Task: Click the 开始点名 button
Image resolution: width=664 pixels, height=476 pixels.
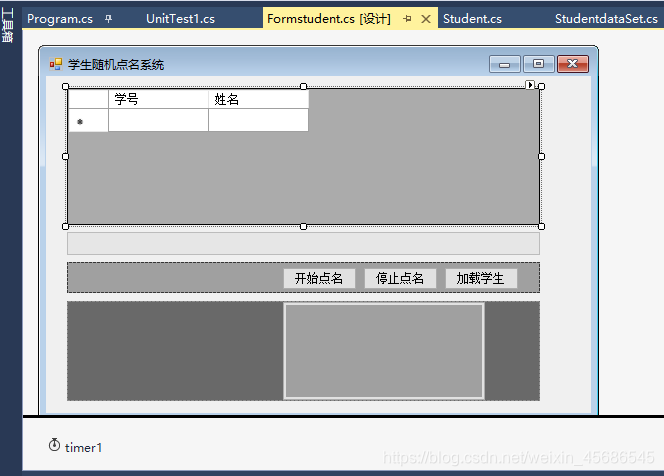Action: click(319, 278)
